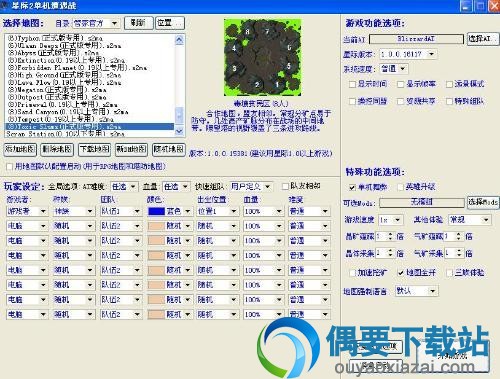Image resolution: width=500 pixels, height=379 pixels.
Task: Close the launcher window
Action: (x=494, y=6)
